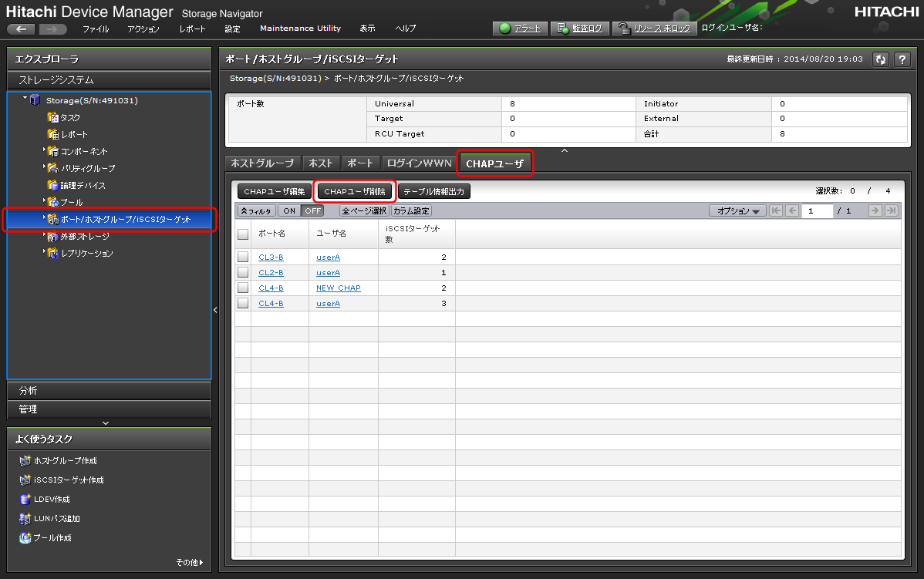Check the CL4-B userA row with 3 targets
924x579 pixels.
tap(243, 303)
